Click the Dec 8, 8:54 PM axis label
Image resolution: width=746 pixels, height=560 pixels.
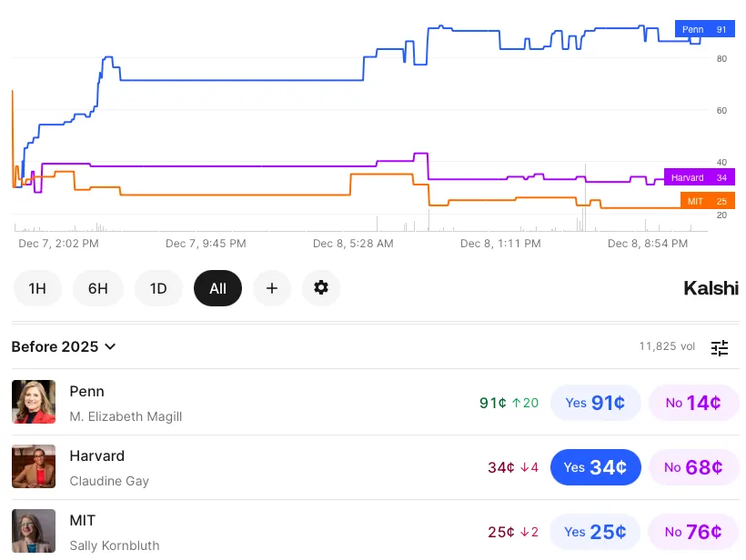pos(648,244)
